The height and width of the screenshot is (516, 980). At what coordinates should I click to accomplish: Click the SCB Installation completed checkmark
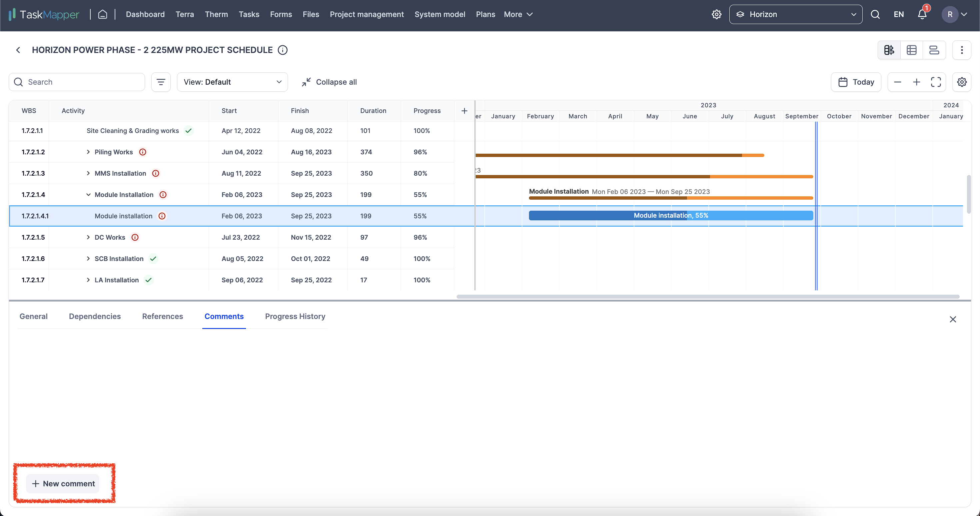click(x=153, y=259)
